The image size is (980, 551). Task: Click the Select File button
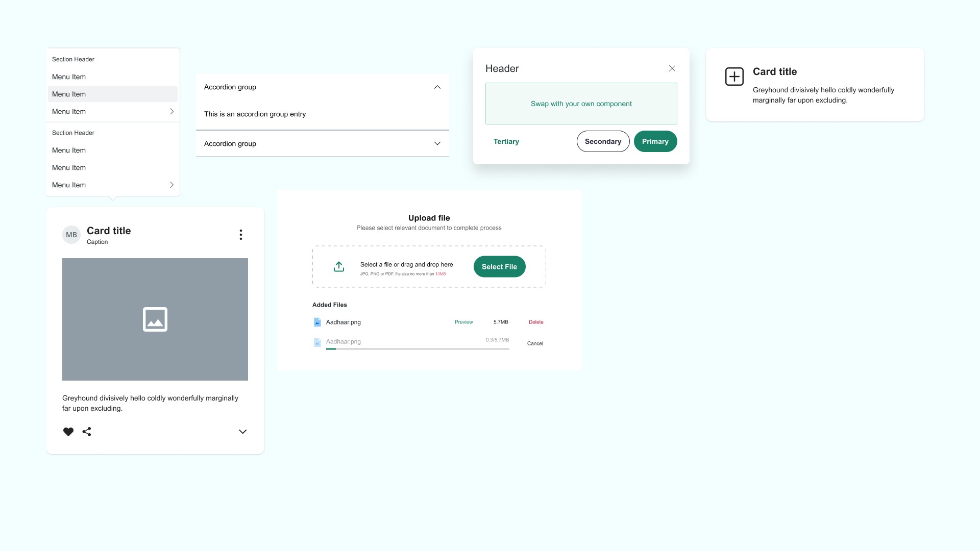click(x=499, y=267)
